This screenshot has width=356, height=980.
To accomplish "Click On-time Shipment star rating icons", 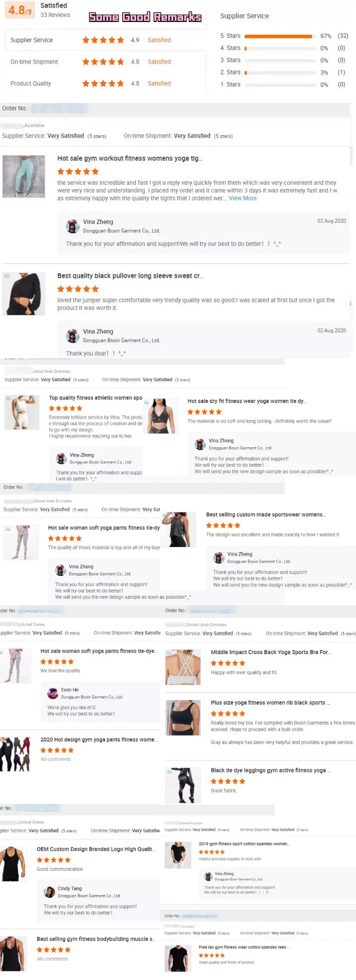I will pyautogui.click(x=103, y=62).
